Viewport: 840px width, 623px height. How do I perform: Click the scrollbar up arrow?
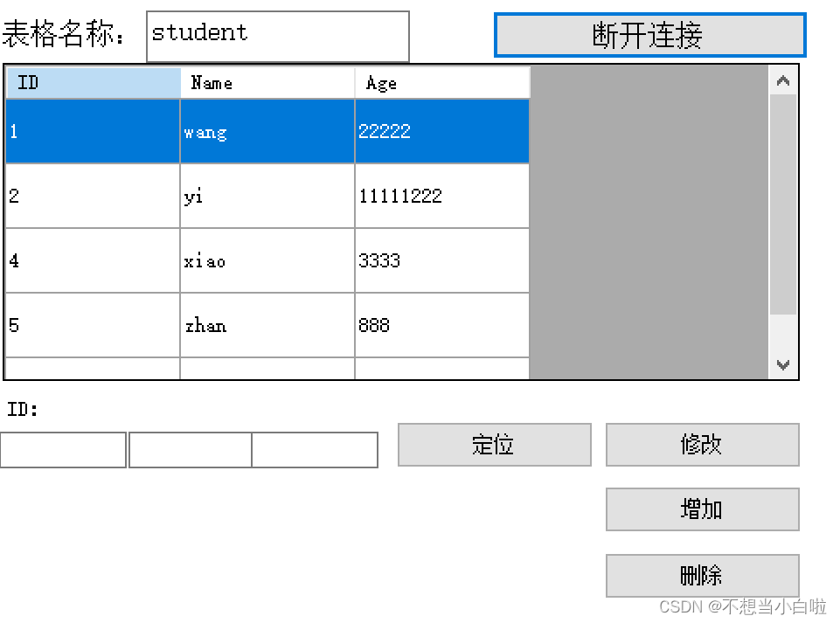click(782, 80)
